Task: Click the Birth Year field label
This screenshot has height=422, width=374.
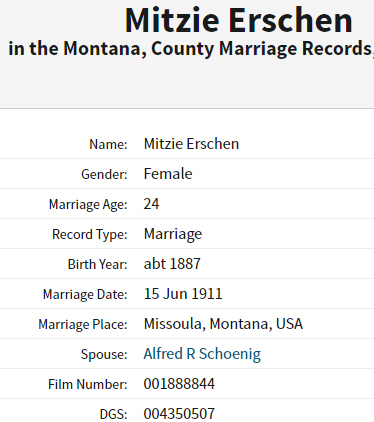Action: coord(98,264)
